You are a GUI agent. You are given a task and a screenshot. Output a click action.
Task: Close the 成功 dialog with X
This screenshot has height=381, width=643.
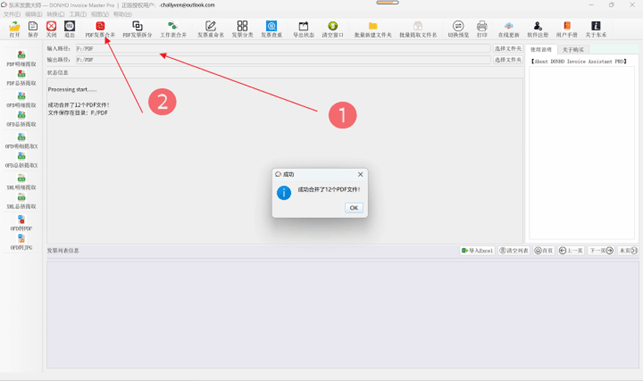[360, 174]
